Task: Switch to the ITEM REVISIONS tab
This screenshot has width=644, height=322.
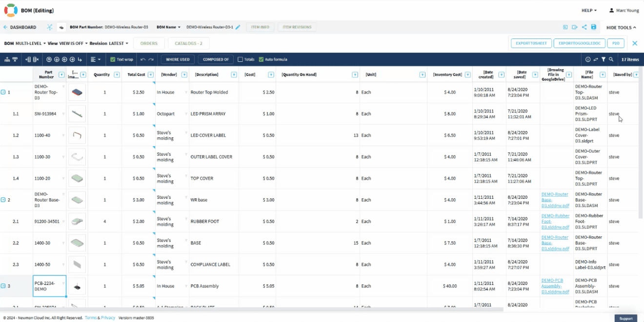Action: coord(297,27)
